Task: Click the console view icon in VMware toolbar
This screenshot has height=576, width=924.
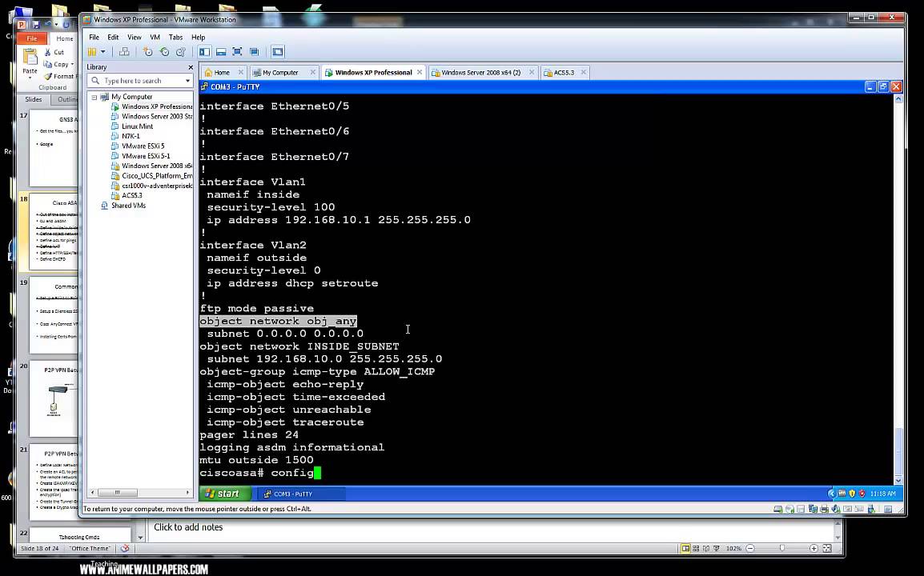Action: (278, 52)
